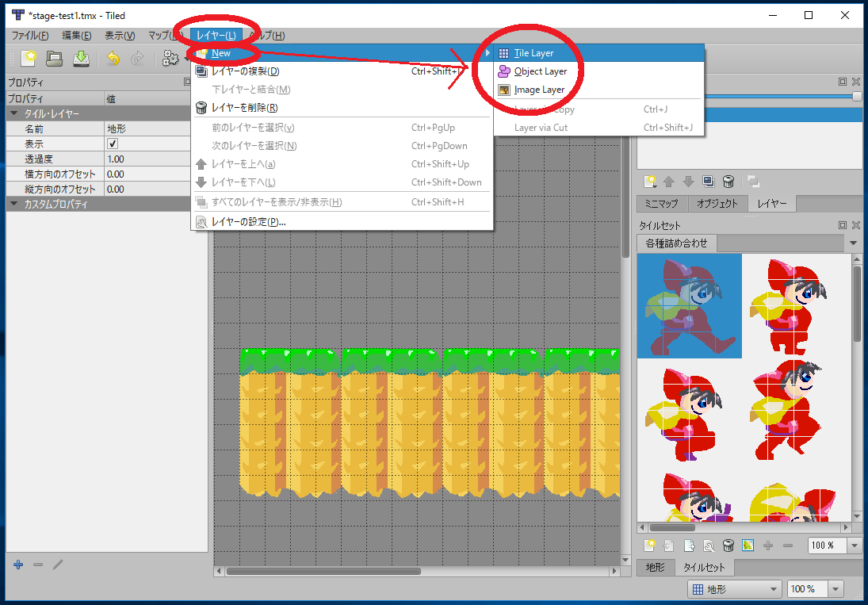Viewport: 868px width, 605px height.
Task: Delete the selected layer with the trash icon
Action: pyautogui.click(x=728, y=181)
